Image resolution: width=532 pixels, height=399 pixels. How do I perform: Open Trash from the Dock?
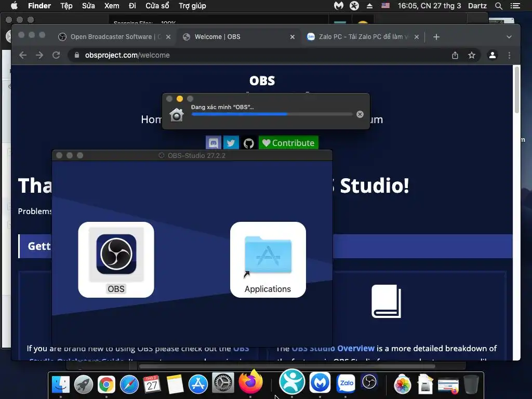[471, 384]
